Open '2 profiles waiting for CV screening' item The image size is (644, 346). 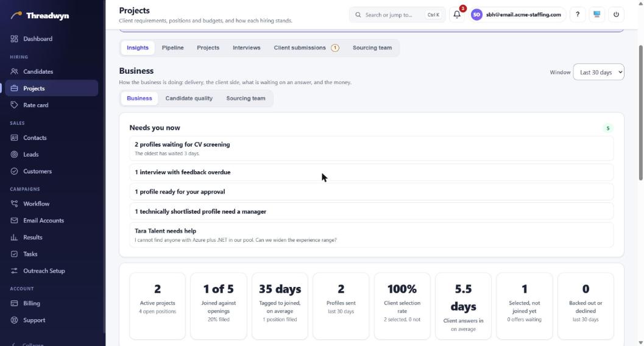371,149
